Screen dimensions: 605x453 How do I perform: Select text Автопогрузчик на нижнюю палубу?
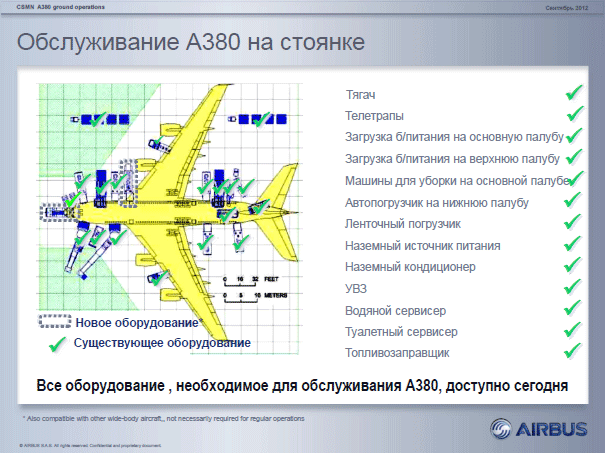[x=437, y=203]
